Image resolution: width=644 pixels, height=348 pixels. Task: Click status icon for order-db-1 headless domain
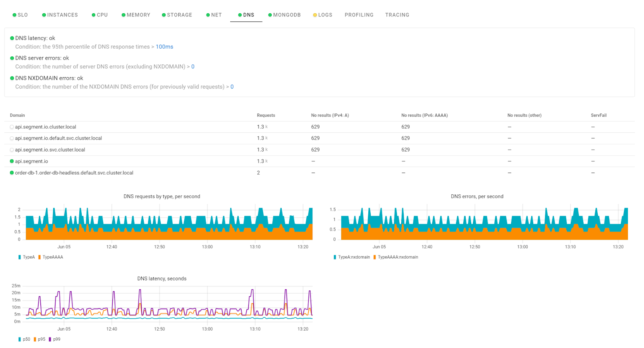click(12, 173)
